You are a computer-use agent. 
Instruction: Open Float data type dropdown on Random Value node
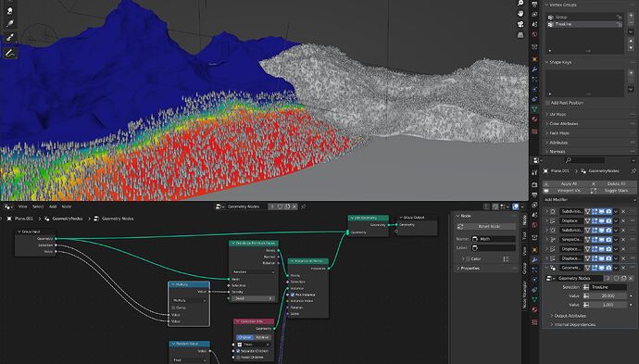click(189, 360)
